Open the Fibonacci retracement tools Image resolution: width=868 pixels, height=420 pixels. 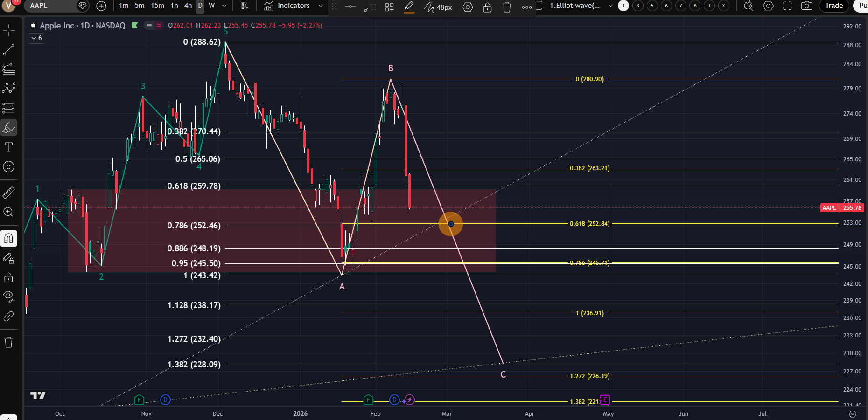[x=9, y=69]
